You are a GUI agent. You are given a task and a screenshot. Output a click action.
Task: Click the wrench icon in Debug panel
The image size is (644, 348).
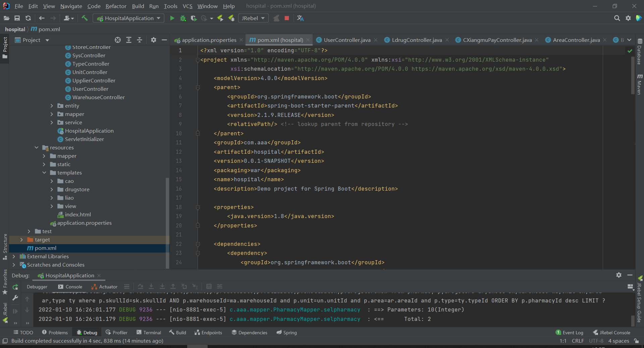(15, 297)
